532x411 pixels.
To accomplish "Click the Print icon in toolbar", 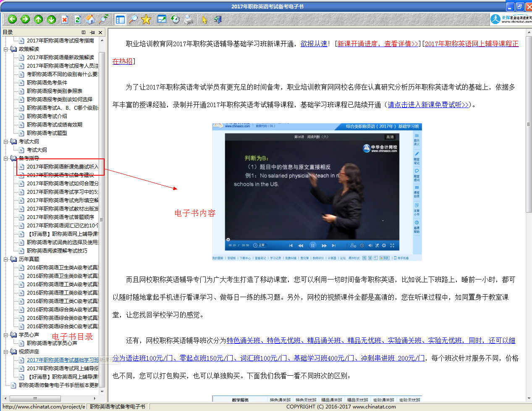I will pos(189,19).
